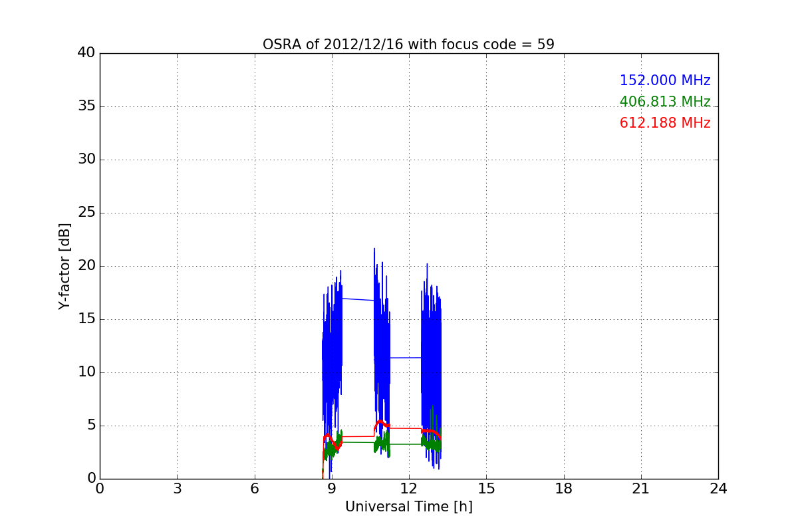Viewport: 798px width, 532px height.
Task: Click the x-axis tick label 3
Action: point(177,489)
